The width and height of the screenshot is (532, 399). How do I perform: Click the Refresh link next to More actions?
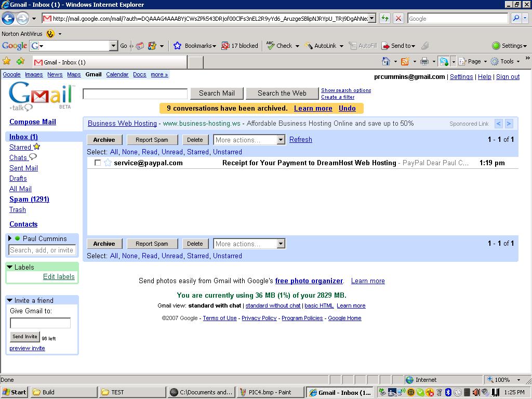point(301,139)
